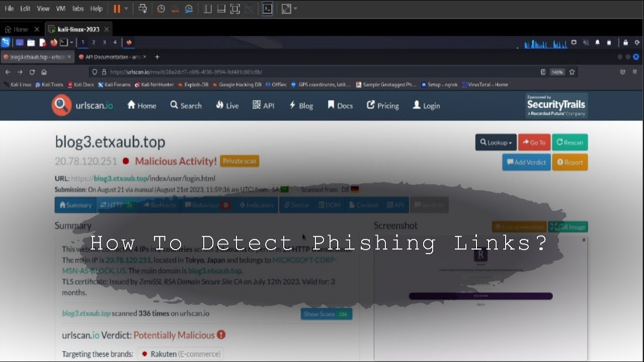Open the VMware Tabs menu
The width and height of the screenshot is (644, 362).
point(78,9)
